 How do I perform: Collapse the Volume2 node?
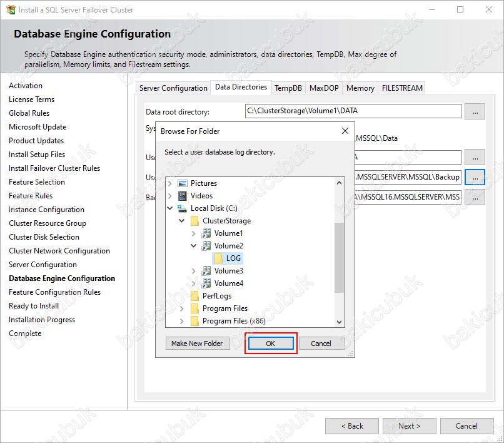(193, 246)
